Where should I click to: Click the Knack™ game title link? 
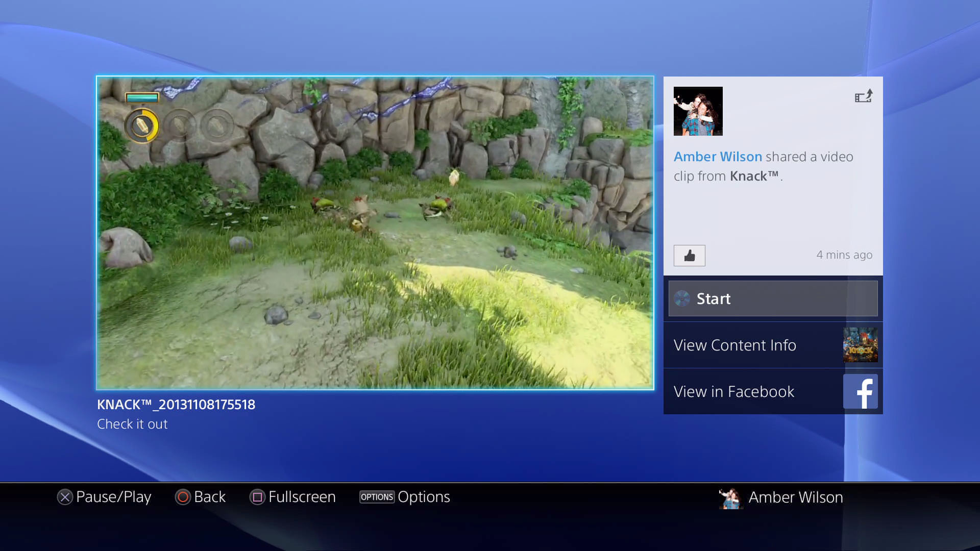(x=754, y=176)
